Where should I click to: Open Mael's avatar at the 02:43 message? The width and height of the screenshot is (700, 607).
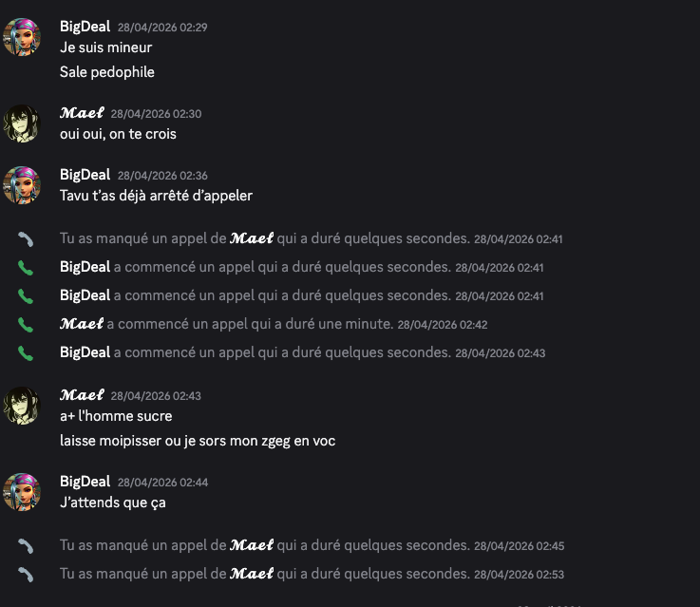click(x=22, y=406)
